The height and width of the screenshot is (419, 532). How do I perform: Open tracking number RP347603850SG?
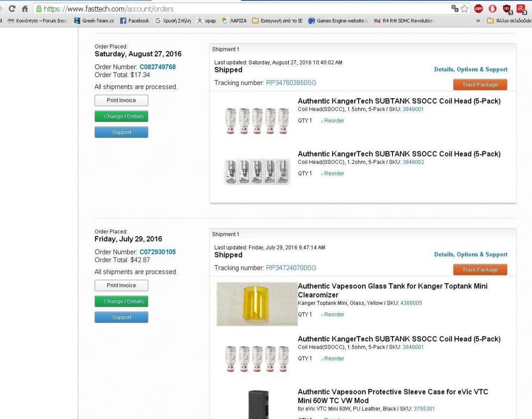tap(291, 83)
